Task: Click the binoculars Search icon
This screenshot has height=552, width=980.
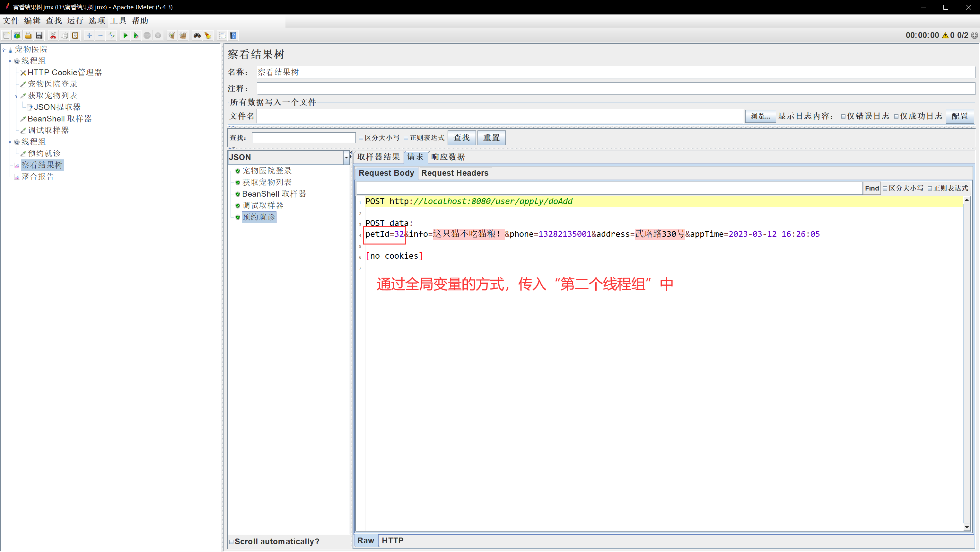Action: point(197,35)
